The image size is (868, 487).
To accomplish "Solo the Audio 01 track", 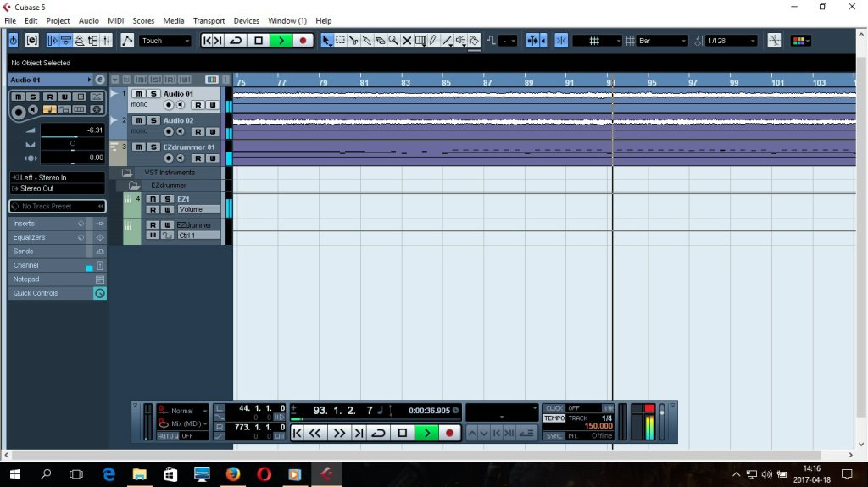I will click(153, 93).
